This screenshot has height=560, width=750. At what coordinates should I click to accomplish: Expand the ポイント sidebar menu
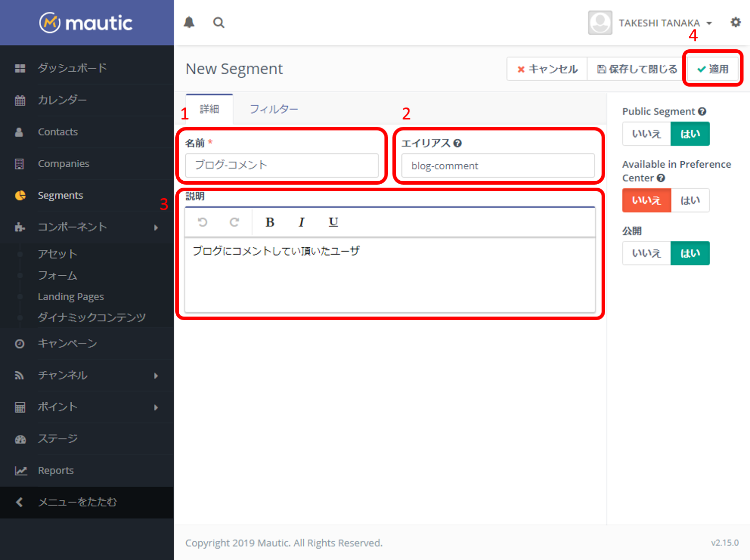point(87,407)
